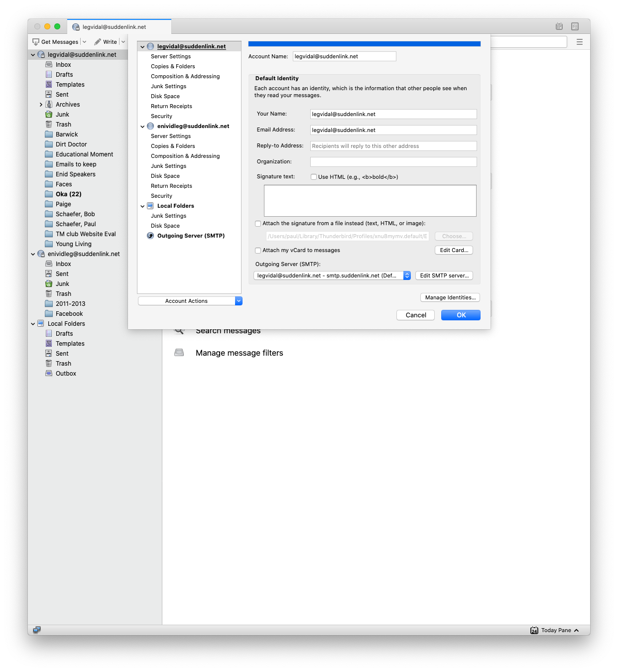Open the calendar icon in tab bar
618x672 pixels.
pos(559,26)
